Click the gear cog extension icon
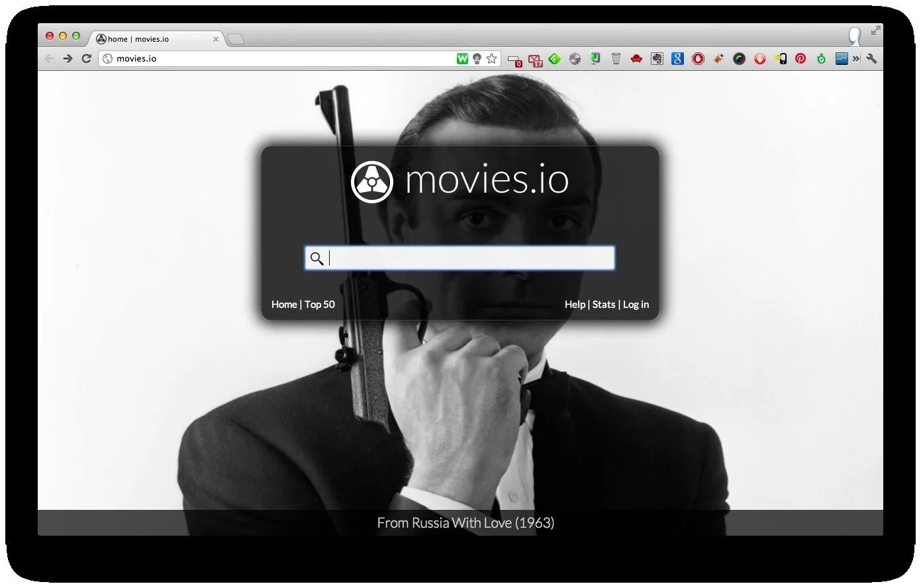 point(575,59)
